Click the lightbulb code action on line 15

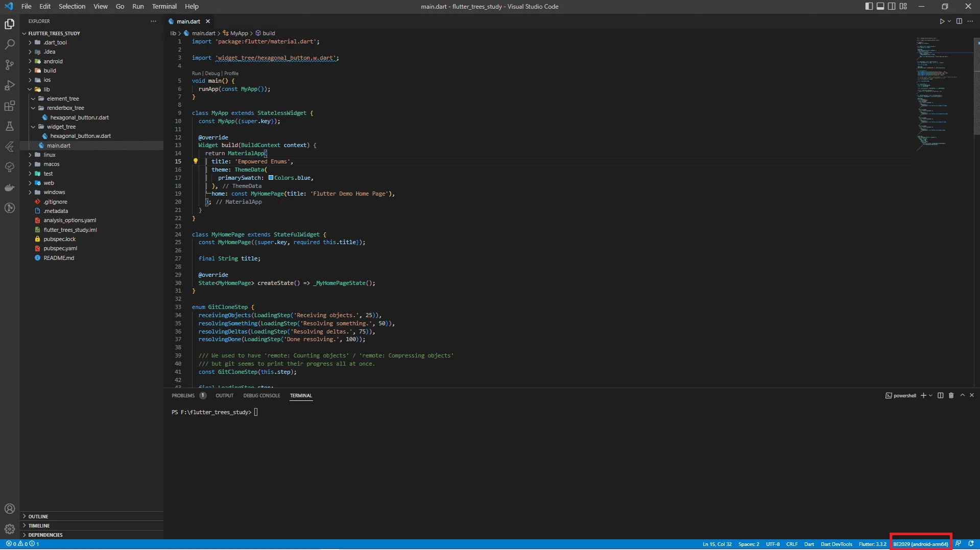[x=196, y=161]
